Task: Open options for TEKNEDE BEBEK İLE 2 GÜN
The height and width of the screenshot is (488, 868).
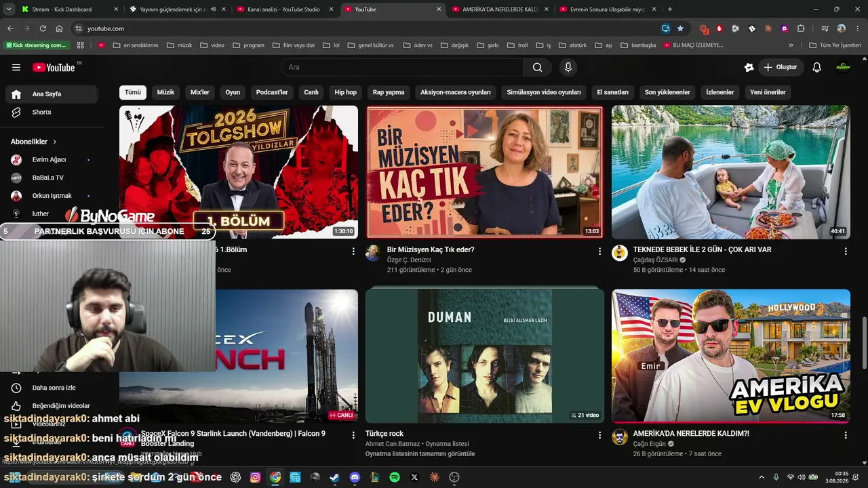Action: 846,251
